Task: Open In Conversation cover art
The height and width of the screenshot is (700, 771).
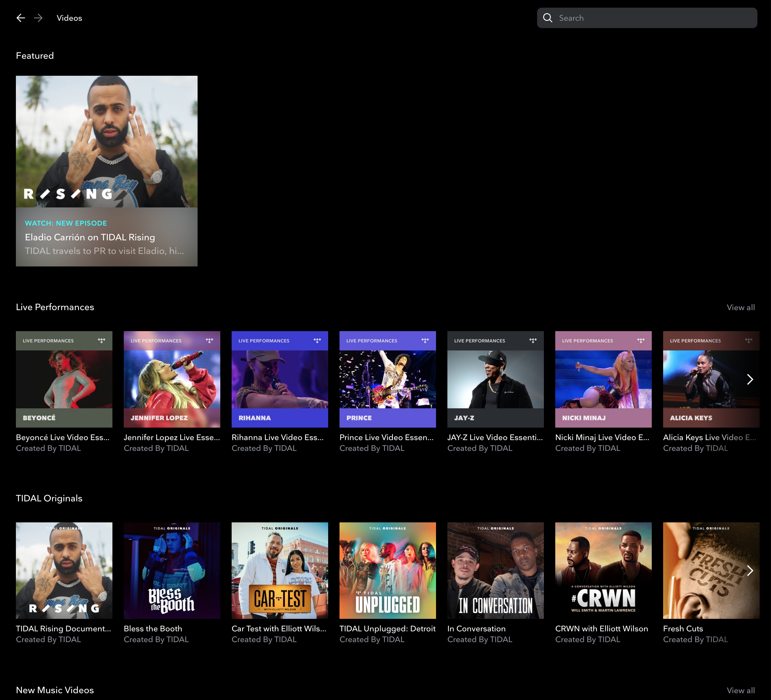Action: tap(496, 570)
